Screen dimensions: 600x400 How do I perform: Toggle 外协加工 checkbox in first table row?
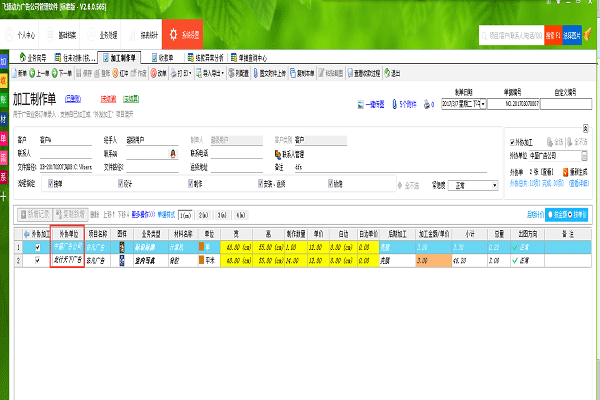click(x=38, y=247)
